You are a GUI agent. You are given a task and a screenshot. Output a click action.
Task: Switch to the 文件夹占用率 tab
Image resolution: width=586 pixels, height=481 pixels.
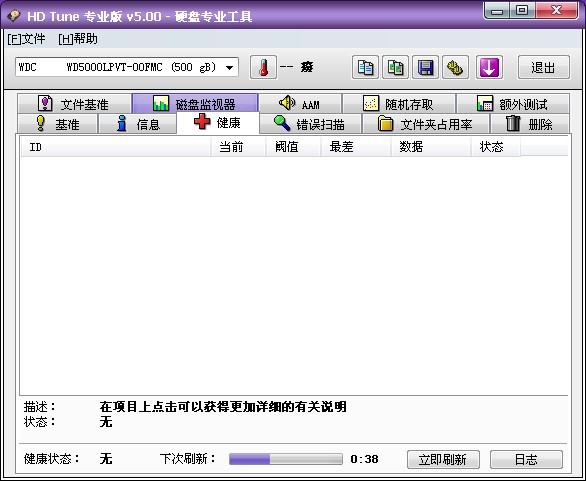[x=426, y=124]
